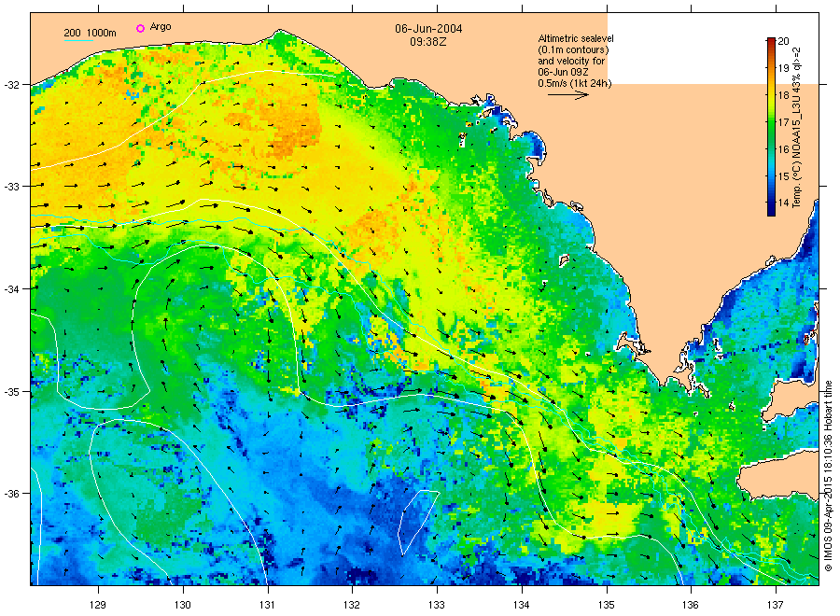The width and height of the screenshot is (840, 616).
Task: Click the velocity scale reference arrow
Action: point(567,95)
